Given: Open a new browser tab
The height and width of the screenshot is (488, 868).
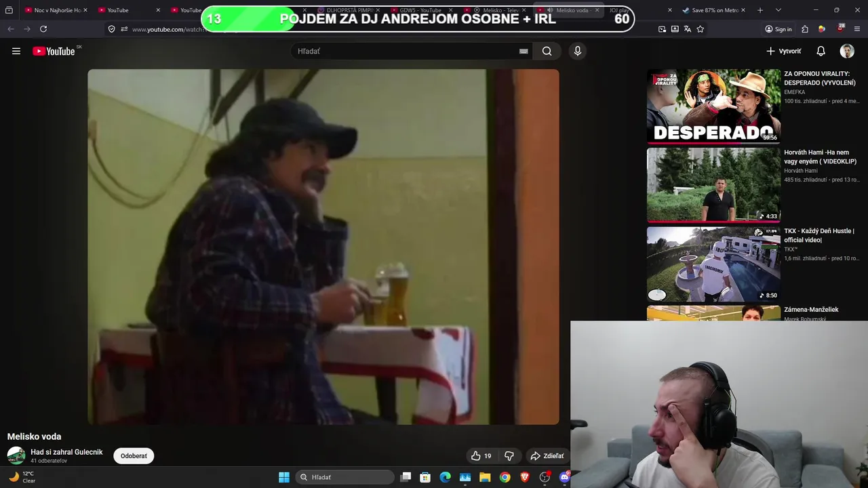Looking at the screenshot, I should pyautogui.click(x=760, y=10).
